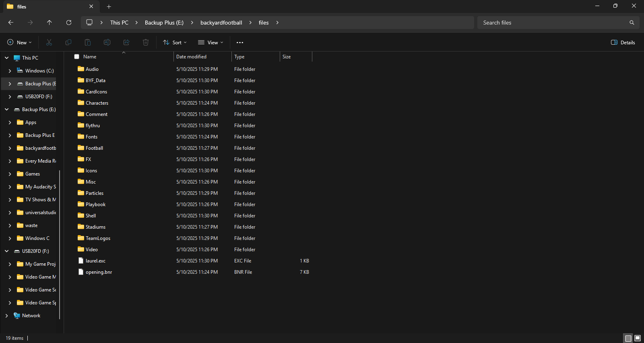Click the Cut scissors icon
This screenshot has height=343, width=644.
49,42
